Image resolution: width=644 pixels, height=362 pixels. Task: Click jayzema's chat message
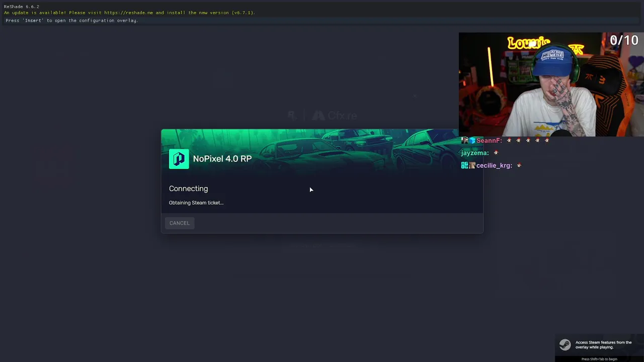point(479,153)
